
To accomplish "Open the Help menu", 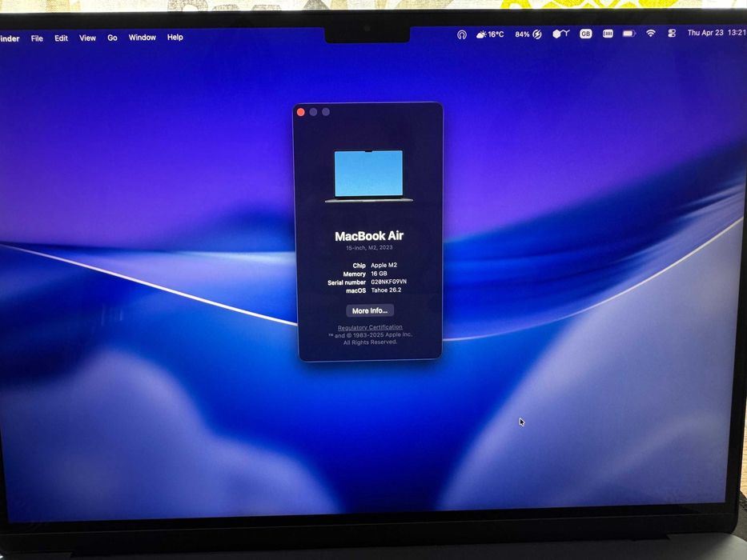I will 175,37.
